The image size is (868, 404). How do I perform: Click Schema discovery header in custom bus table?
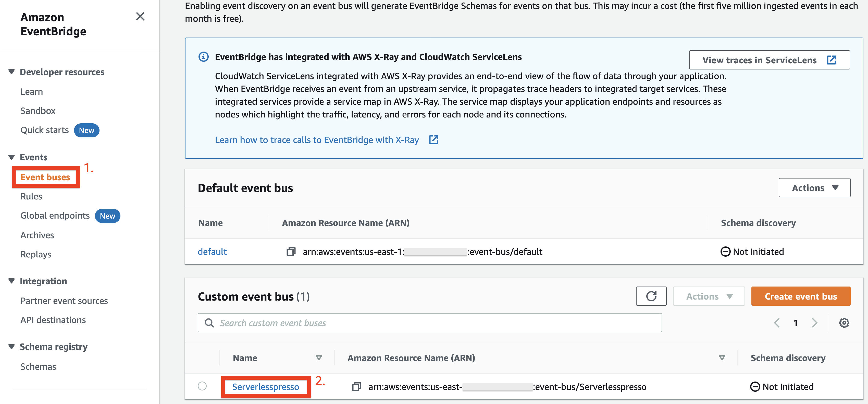(788, 358)
